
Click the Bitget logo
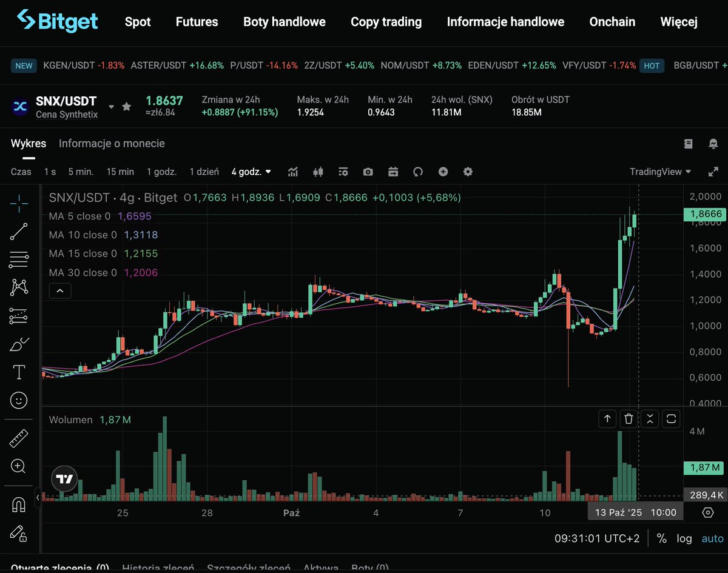(x=58, y=21)
